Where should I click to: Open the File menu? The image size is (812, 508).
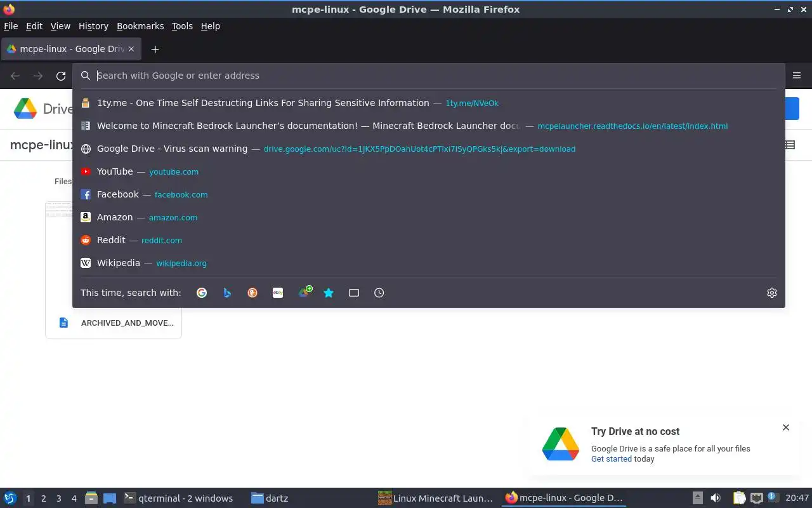pyautogui.click(x=11, y=26)
